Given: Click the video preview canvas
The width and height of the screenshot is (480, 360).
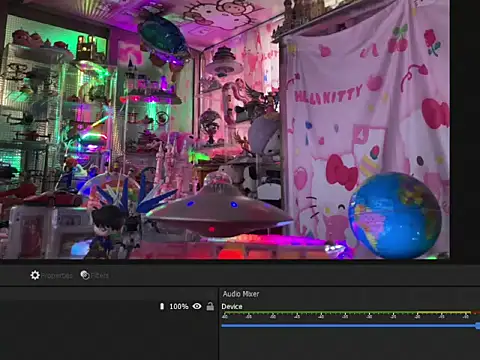Looking at the screenshot, I should click(x=225, y=129).
